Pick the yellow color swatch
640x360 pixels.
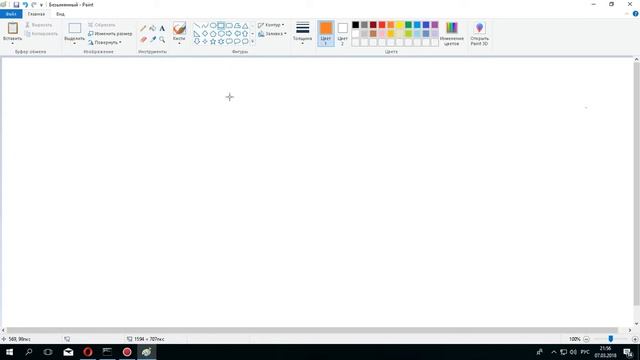[x=400, y=25]
